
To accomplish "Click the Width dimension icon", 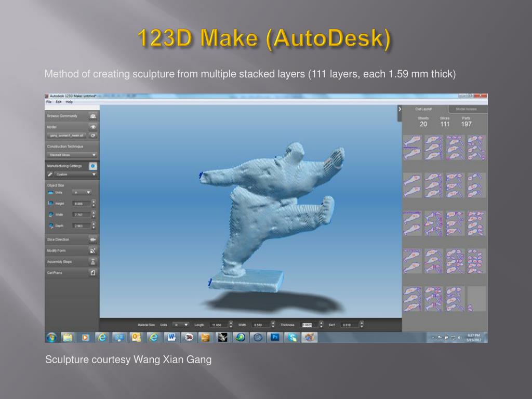I will tap(50, 215).
